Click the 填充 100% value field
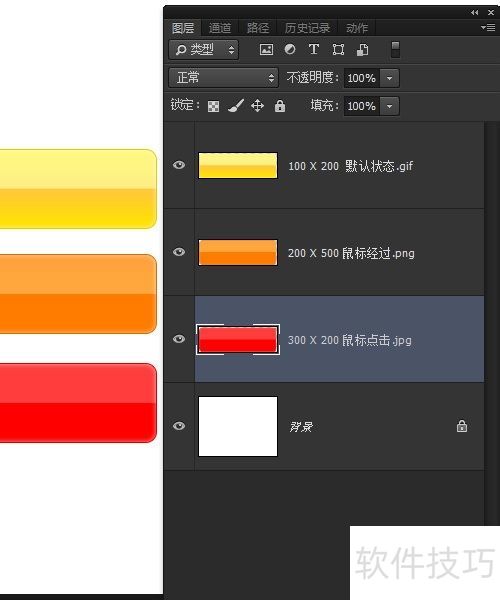This screenshot has width=500, height=600. click(x=362, y=106)
